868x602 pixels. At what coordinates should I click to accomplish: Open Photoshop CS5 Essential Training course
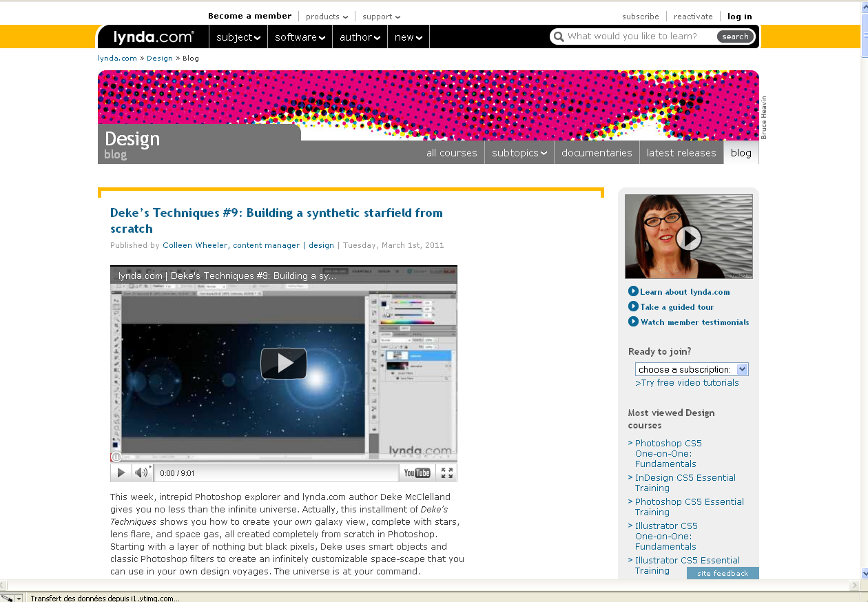pos(690,507)
